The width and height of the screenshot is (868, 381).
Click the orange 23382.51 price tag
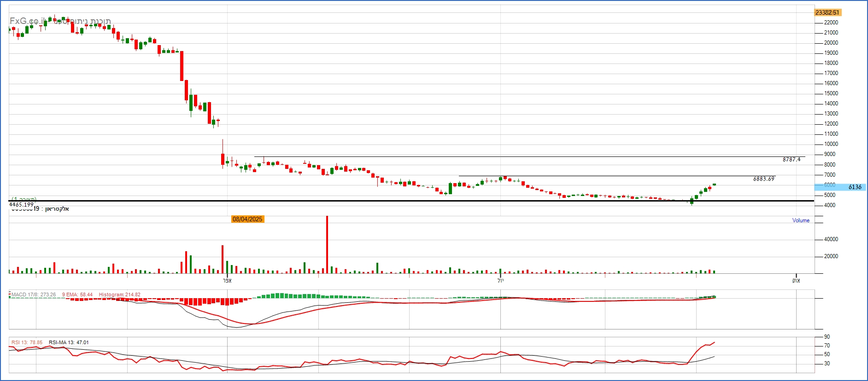827,12
